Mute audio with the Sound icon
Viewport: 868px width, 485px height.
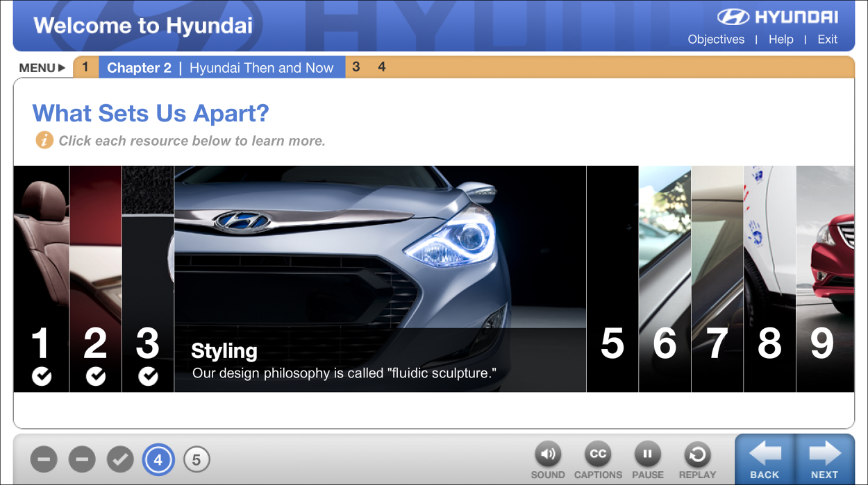(548, 455)
